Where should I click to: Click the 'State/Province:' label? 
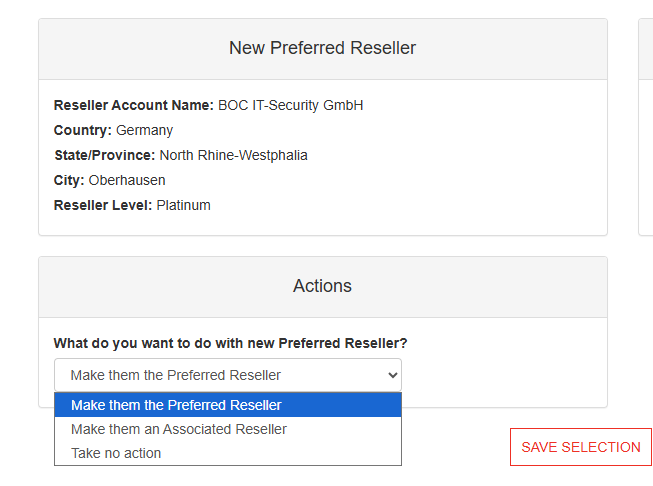(105, 155)
